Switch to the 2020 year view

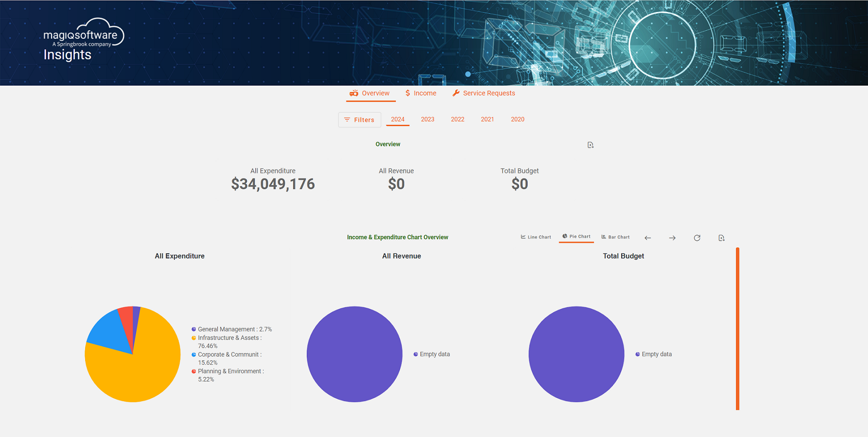click(517, 119)
